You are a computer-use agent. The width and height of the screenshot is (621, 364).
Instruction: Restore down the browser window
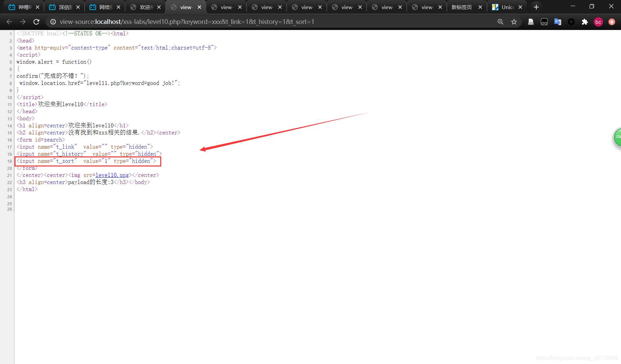592,6
